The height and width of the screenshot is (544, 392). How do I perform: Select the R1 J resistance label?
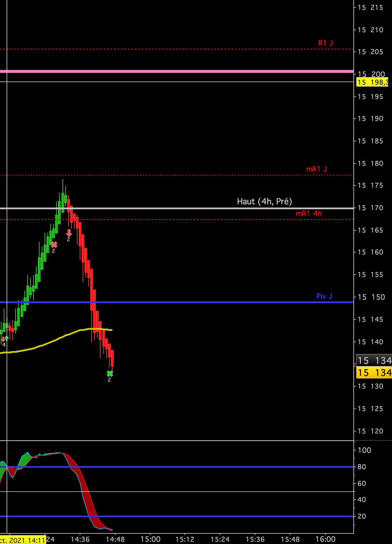coord(326,43)
